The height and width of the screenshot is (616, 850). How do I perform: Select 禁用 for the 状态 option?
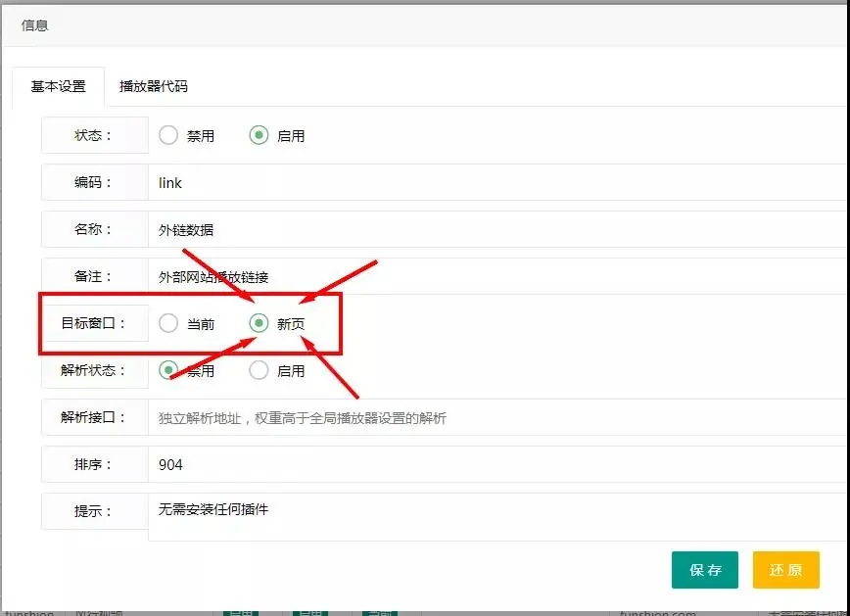coord(168,135)
